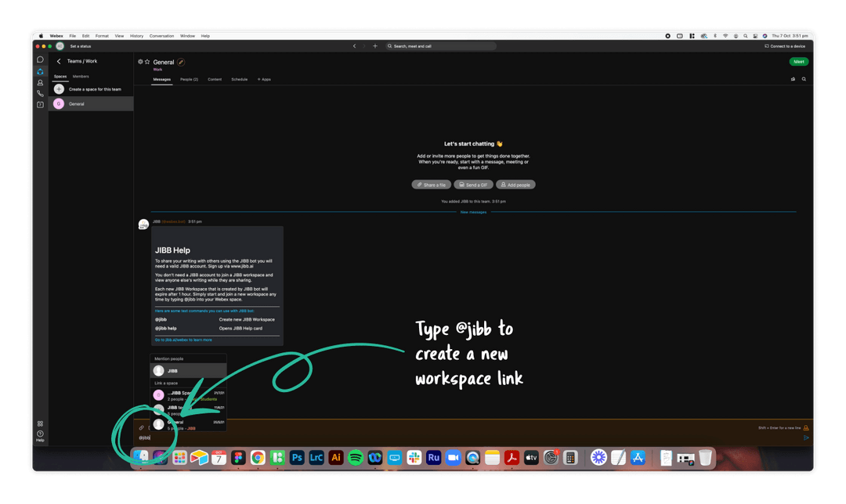Switch to the People (2) tab
The width and height of the screenshot is (846, 504).
(x=189, y=79)
